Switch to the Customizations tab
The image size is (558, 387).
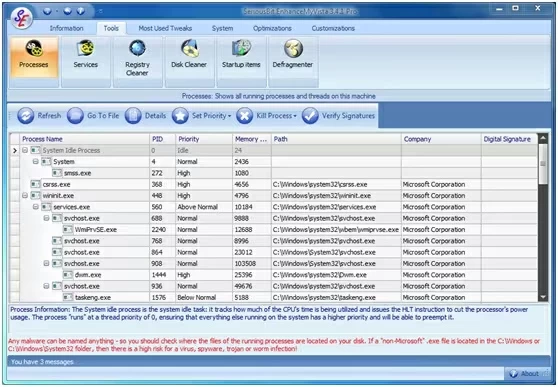coord(333,28)
